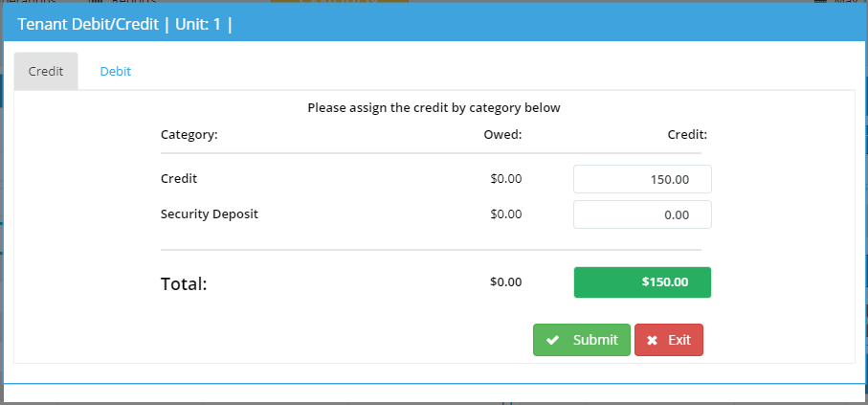Submit the tenant credit form
This screenshot has width=868, height=405.
pos(582,340)
